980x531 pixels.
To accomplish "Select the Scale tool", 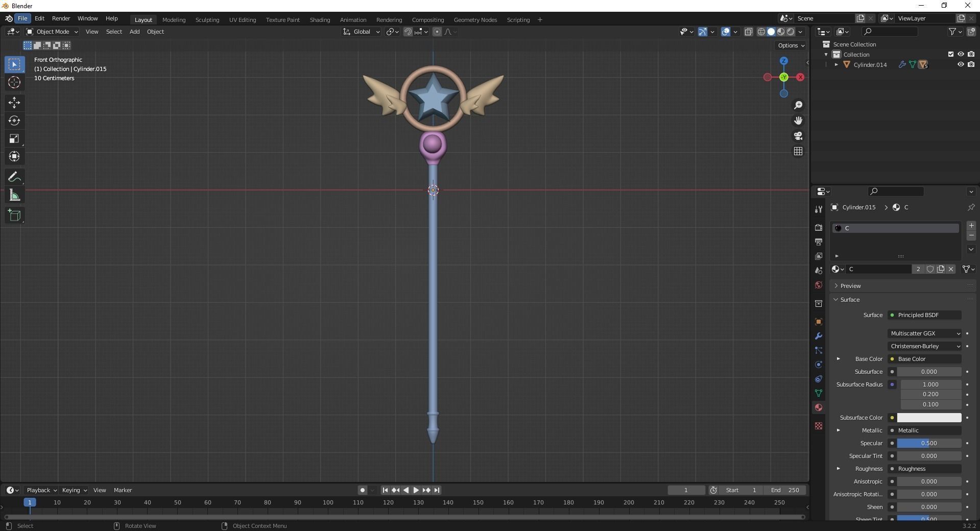I will (x=14, y=138).
